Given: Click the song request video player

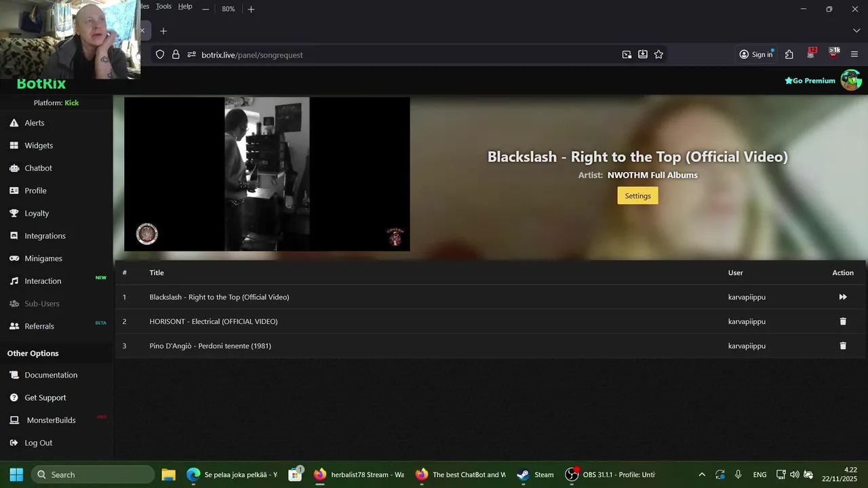Looking at the screenshot, I should (267, 174).
